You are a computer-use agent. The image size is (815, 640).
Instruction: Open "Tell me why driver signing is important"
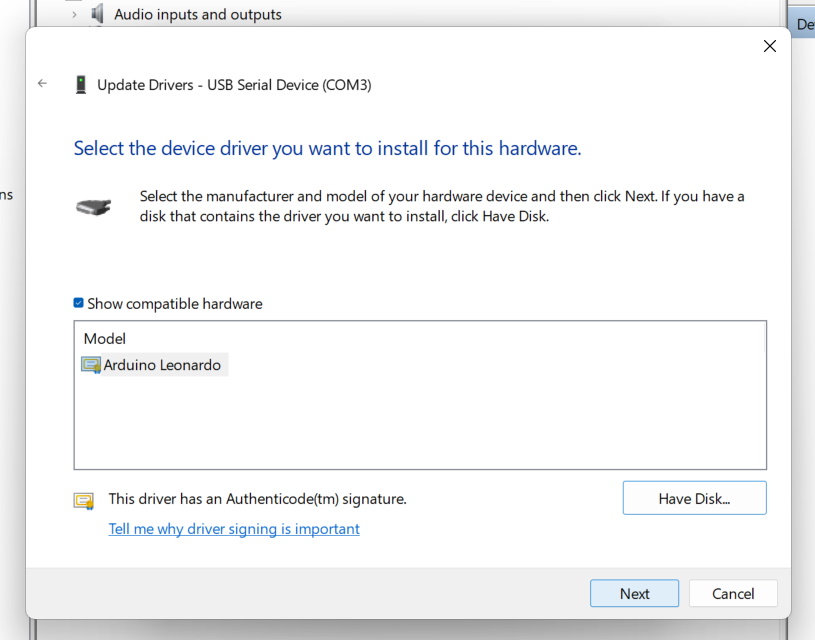(x=234, y=529)
